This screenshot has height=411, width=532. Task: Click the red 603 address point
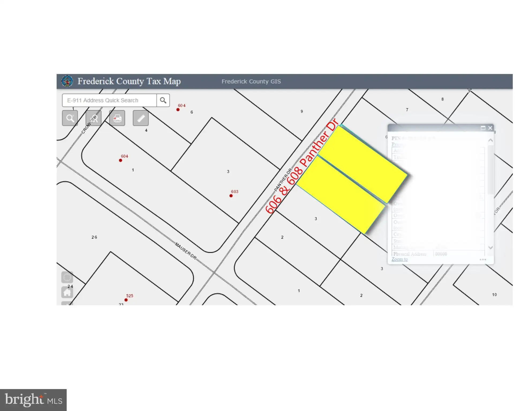(231, 196)
